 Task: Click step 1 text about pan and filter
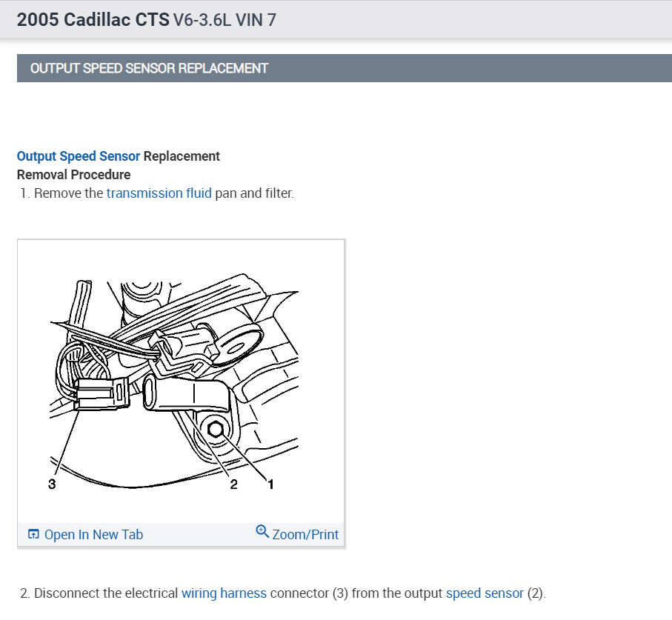pyautogui.click(x=157, y=193)
